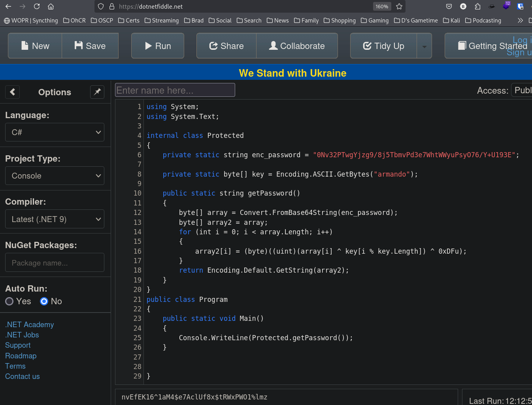
Task: Open Compiler dropdown showing Latest (.NET 9)
Action: (x=55, y=219)
